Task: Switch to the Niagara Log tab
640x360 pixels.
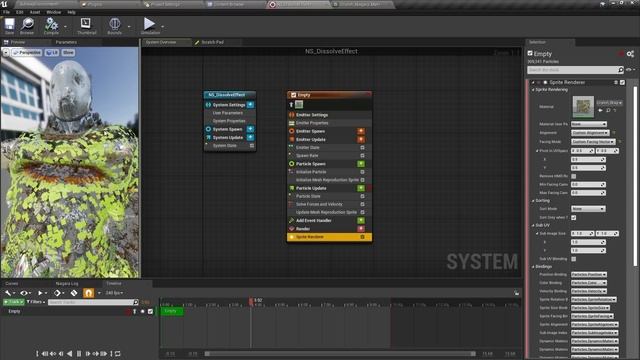Action: click(67, 283)
